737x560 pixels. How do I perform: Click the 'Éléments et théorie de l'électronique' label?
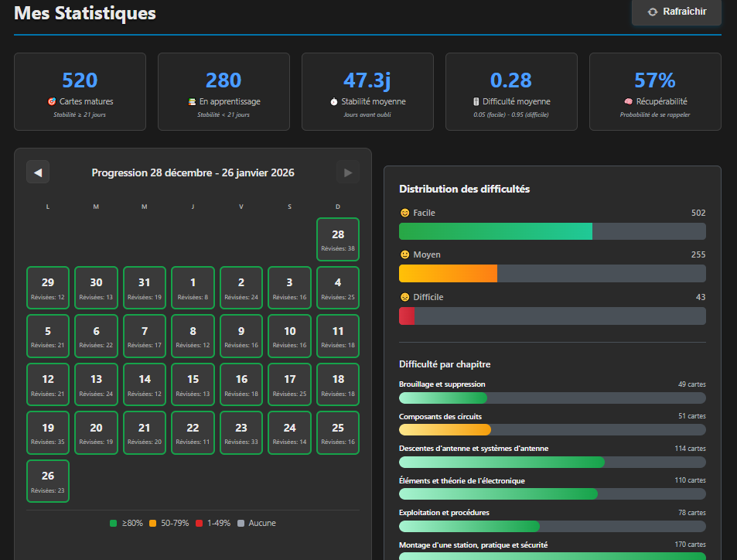[462, 480]
